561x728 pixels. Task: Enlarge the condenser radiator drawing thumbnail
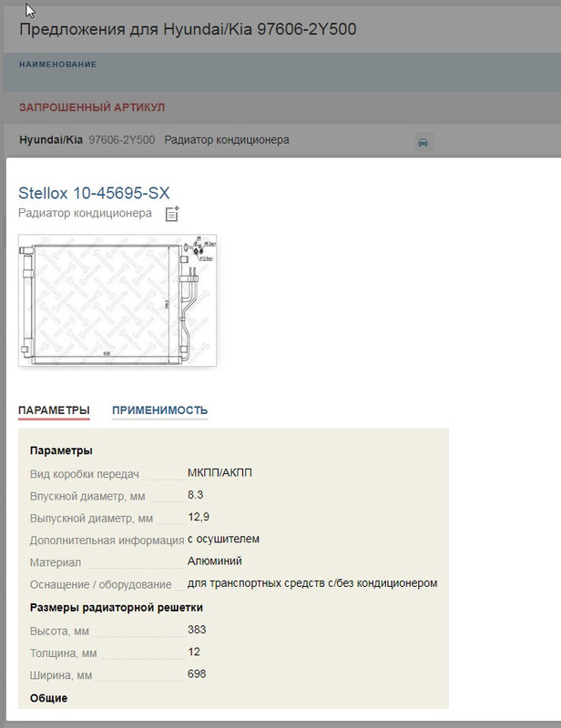(117, 300)
